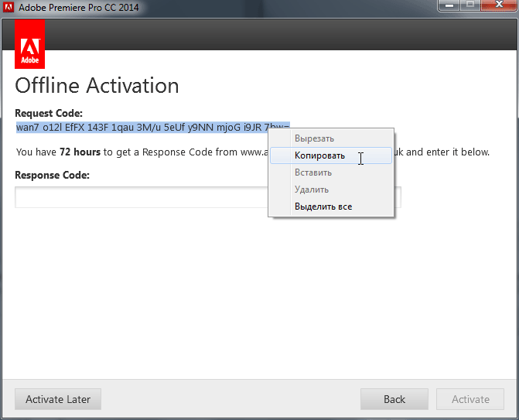
Task: Choose Копировать from the context menu
Action: tap(331, 155)
